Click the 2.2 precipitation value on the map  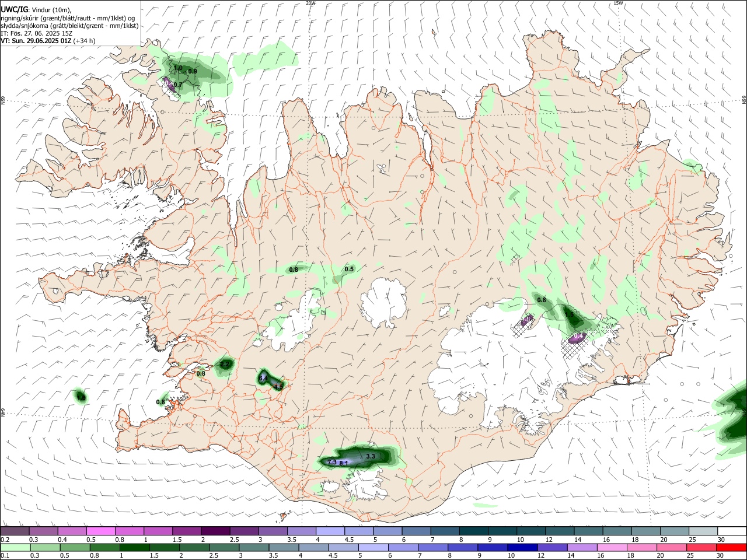pyautogui.click(x=225, y=365)
